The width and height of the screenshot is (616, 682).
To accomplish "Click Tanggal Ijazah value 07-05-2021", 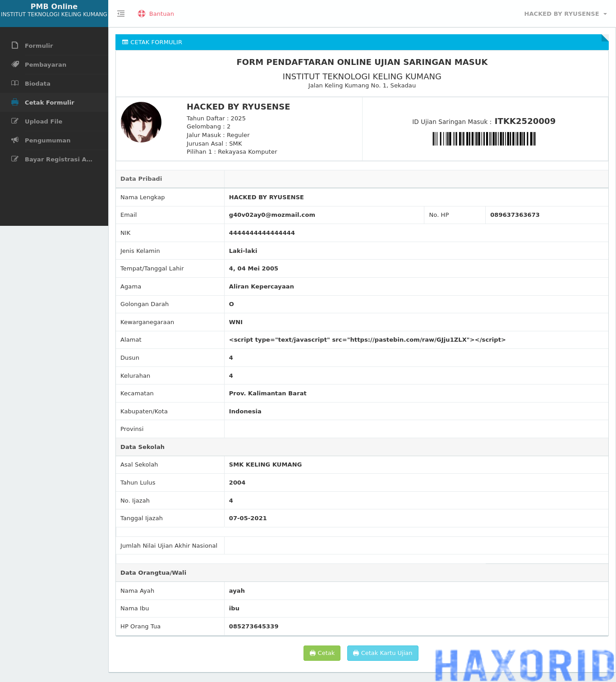I will click(248, 518).
